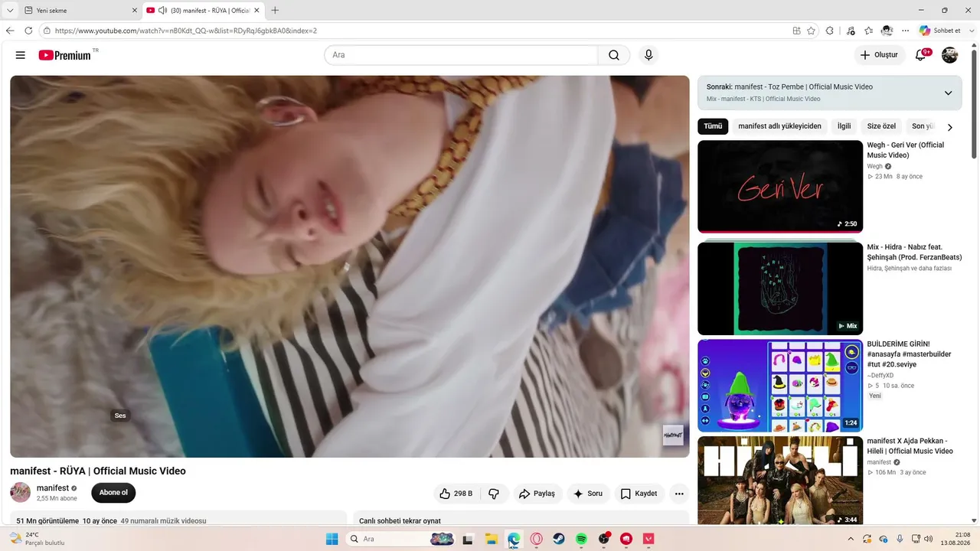This screenshot has width=980, height=551.
Task: Open the browser favorites list
Action: (x=868, y=31)
